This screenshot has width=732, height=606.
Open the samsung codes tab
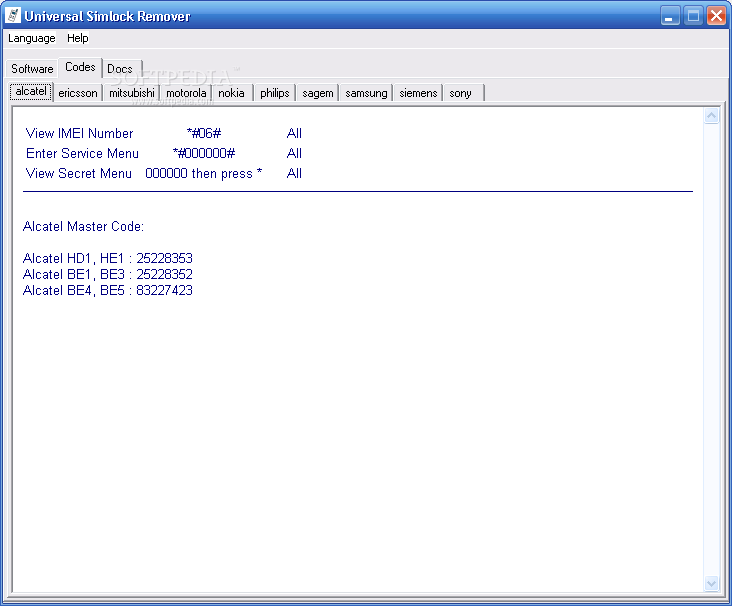coord(366,93)
